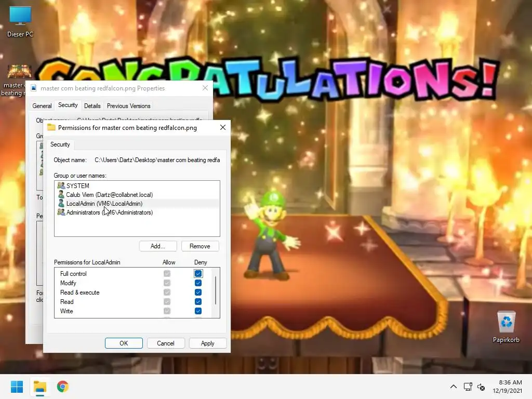Click the Full control permission label
Viewport: 532px width, 399px height.
73,273
